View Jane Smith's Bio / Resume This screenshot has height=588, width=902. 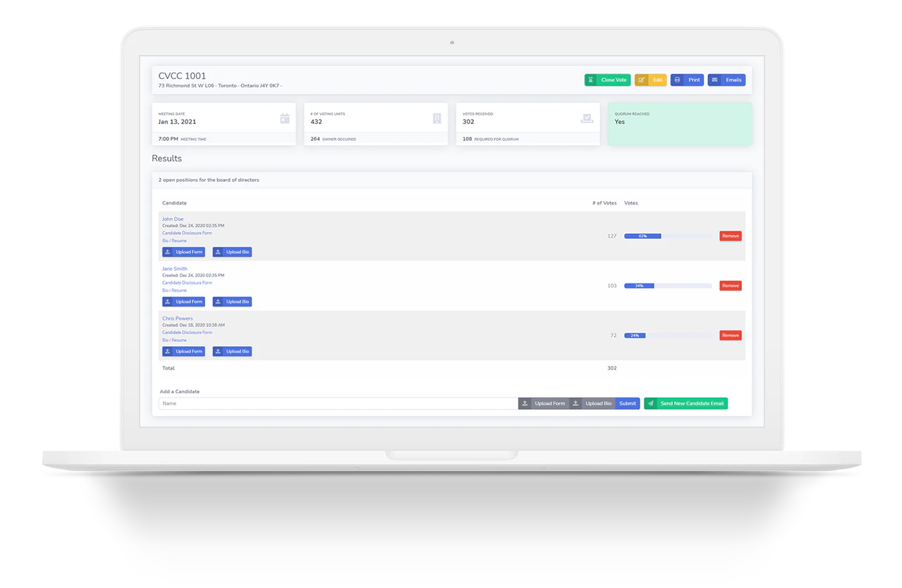(174, 290)
